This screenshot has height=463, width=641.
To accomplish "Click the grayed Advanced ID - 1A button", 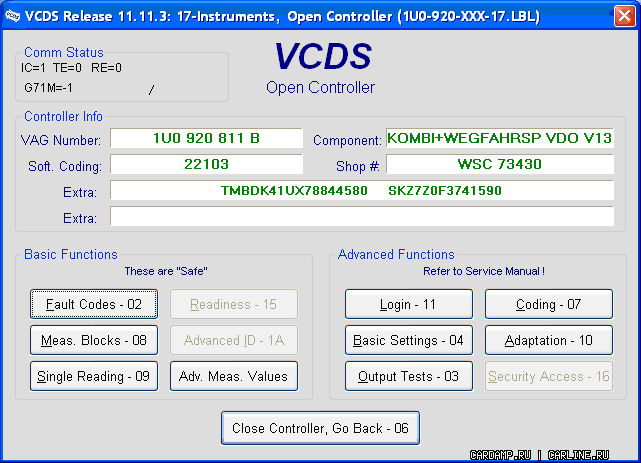I will (234, 340).
